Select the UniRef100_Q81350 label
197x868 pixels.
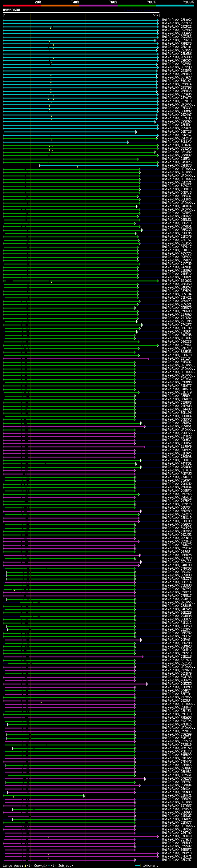coord(177,152)
